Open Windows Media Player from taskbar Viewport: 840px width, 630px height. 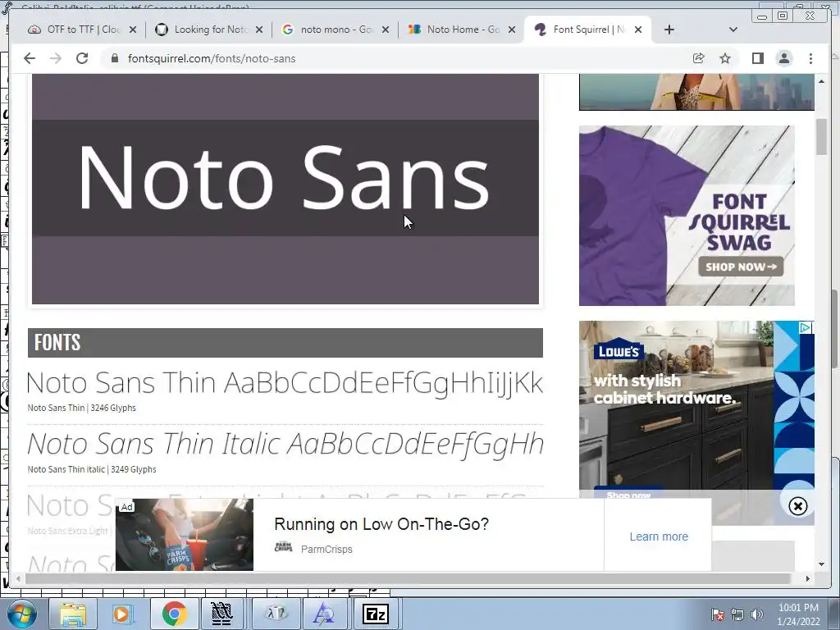[x=121, y=614]
